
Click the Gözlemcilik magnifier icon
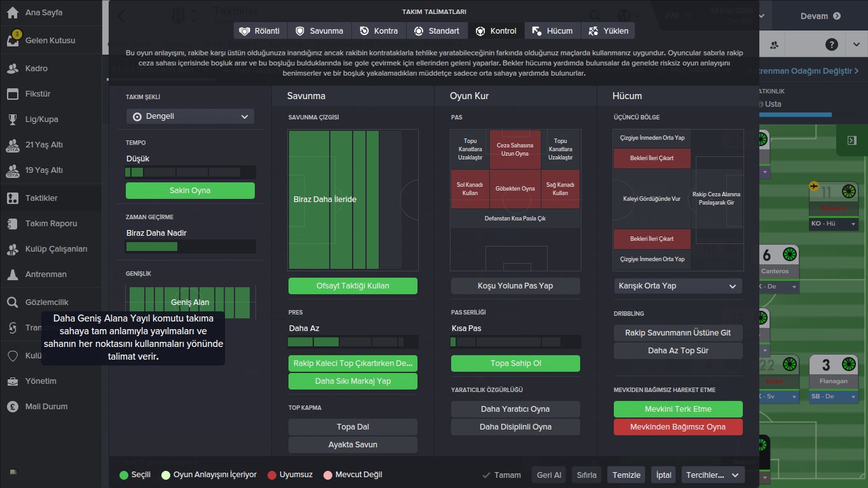13,302
